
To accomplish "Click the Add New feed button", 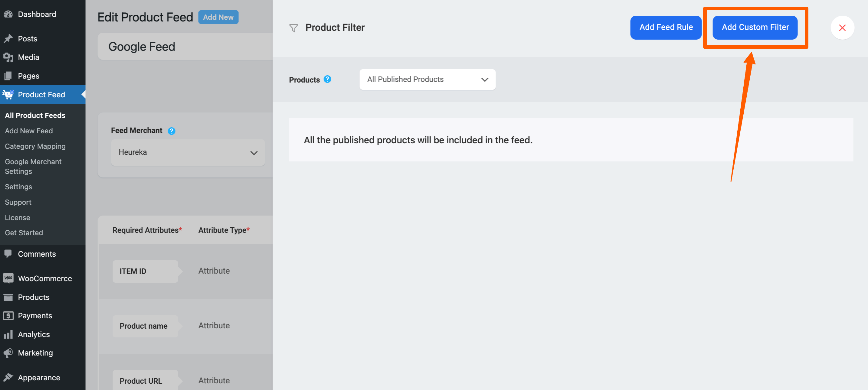I will tap(218, 17).
